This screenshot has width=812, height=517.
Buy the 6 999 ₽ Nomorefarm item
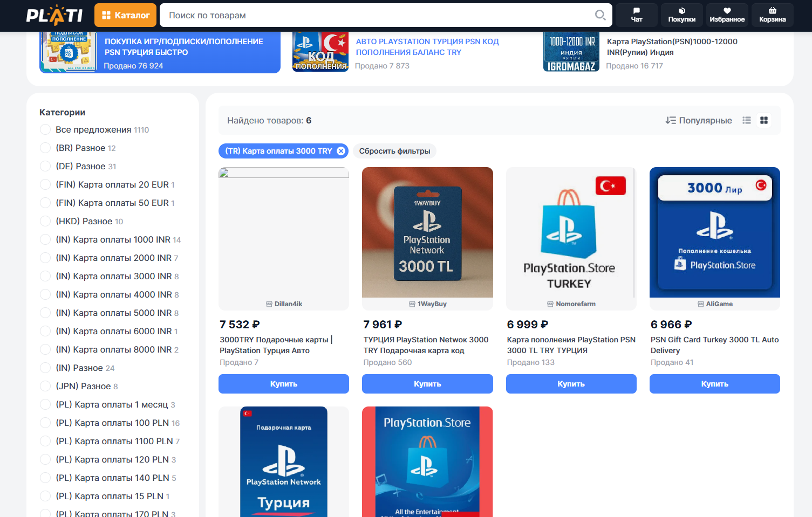(x=571, y=384)
